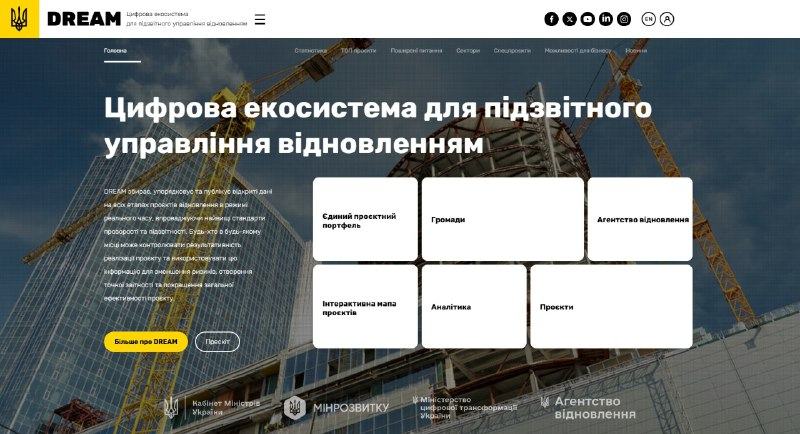Open the Спецпроекти navigation item
Screen dimensions: 800x434
point(512,49)
